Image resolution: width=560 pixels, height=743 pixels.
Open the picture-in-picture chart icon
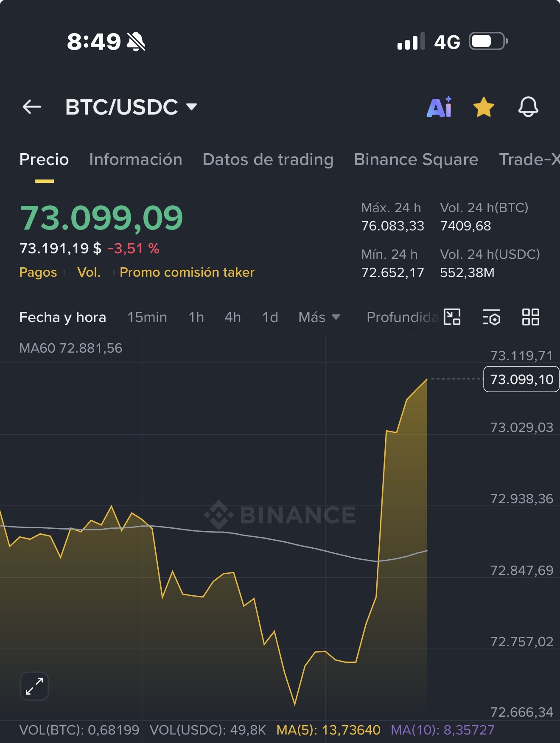pyautogui.click(x=452, y=317)
